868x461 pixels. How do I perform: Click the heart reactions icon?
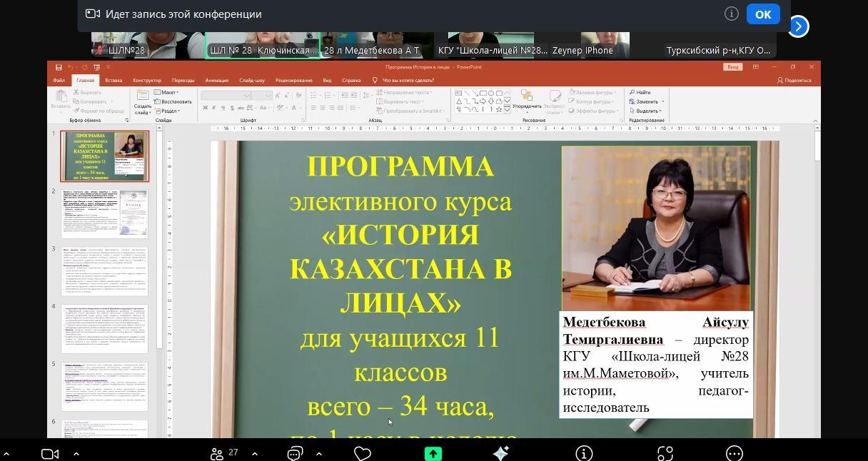pyautogui.click(x=363, y=454)
